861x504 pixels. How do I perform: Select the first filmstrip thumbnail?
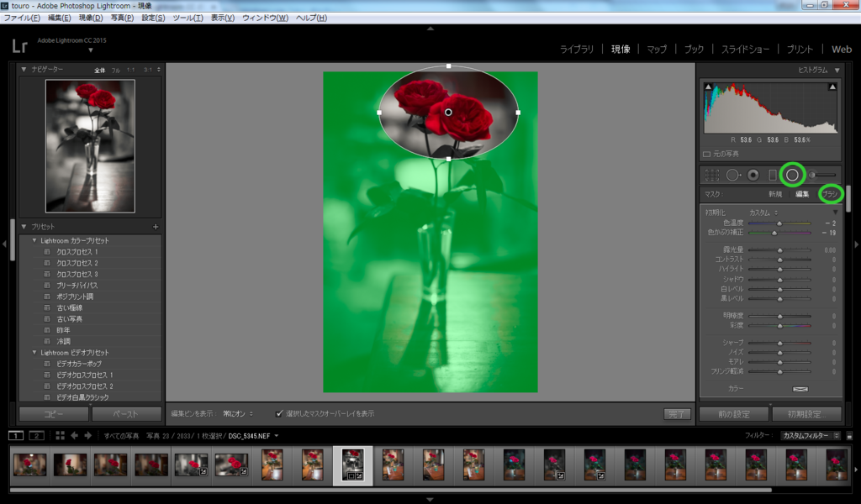coord(29,464)
